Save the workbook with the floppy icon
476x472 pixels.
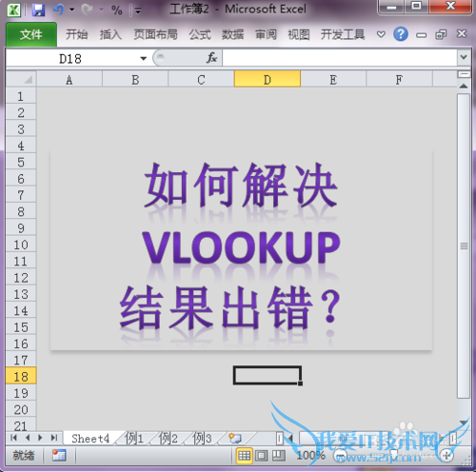[x=38, y=10]
